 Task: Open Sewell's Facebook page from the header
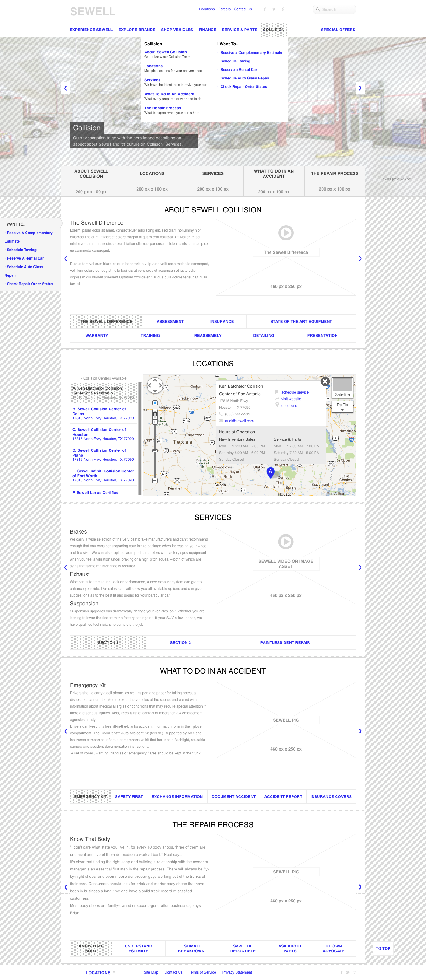click(265, 9)
